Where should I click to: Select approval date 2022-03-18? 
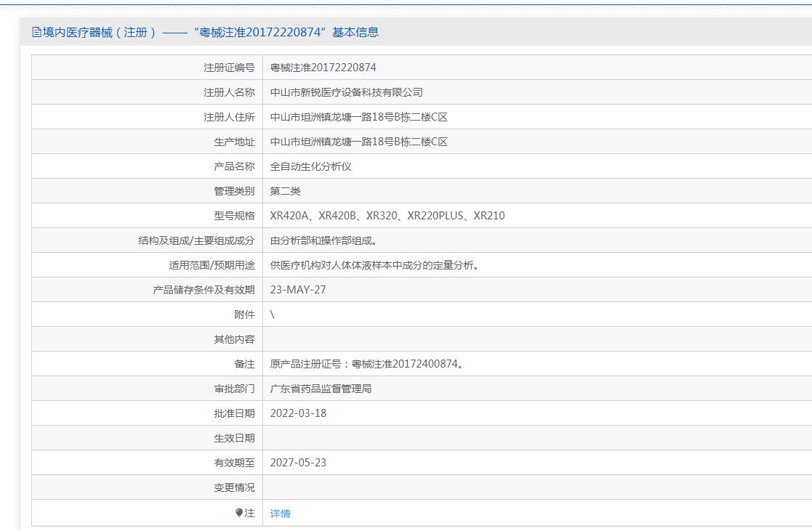298,413
